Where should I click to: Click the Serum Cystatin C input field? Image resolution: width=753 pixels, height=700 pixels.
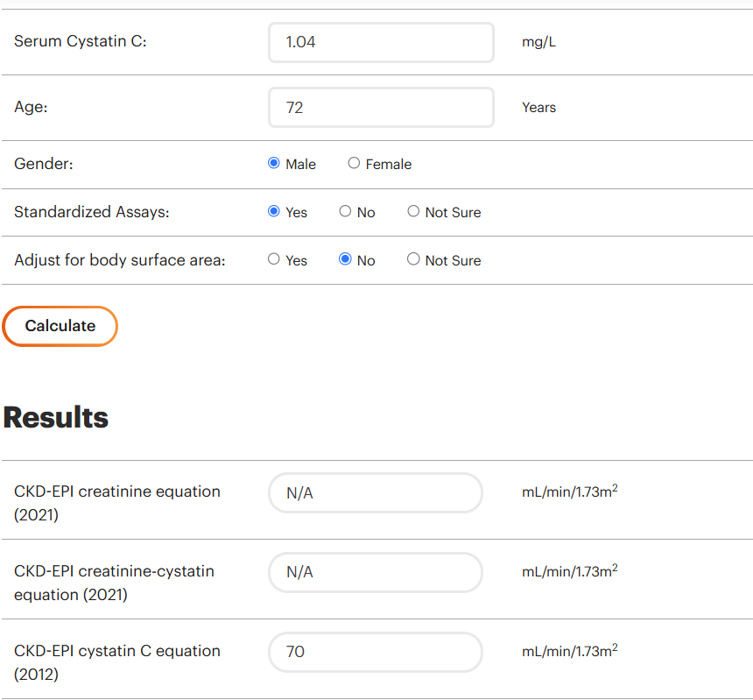pos(381,42)
